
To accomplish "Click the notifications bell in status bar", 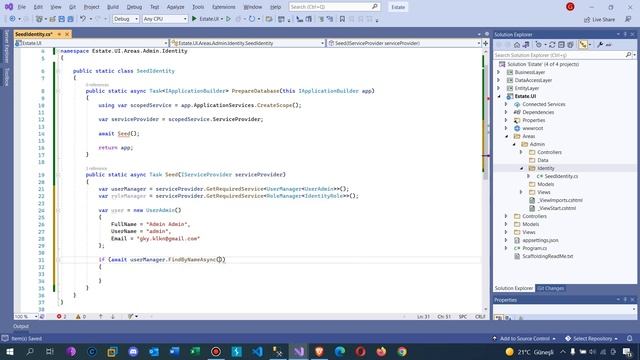I will click(x=629, y=338).
